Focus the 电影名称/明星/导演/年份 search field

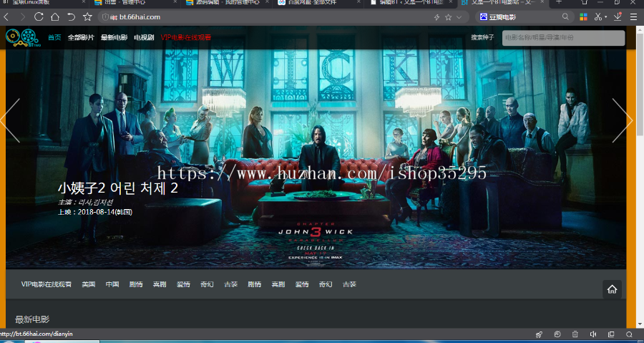click(564, 38)
